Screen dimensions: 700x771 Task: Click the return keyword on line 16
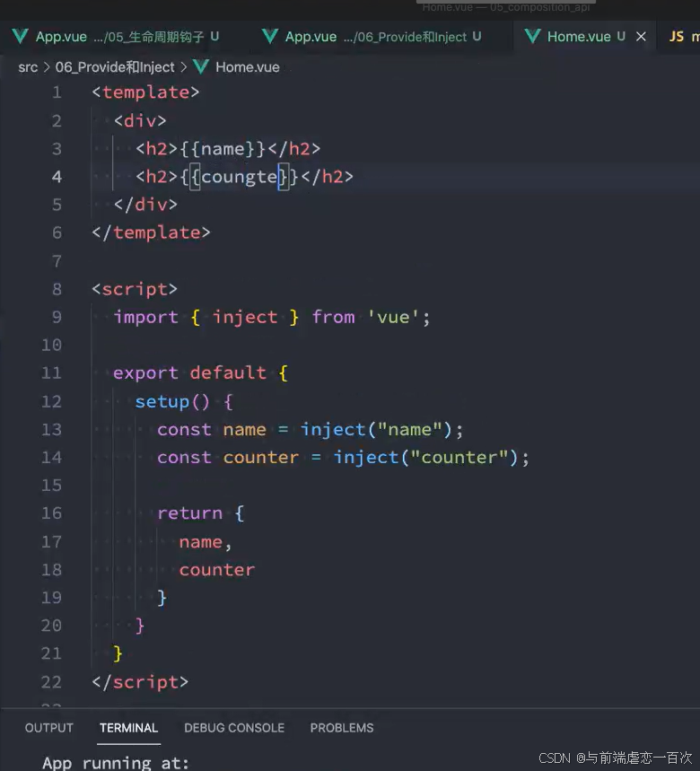pos(189,513)
